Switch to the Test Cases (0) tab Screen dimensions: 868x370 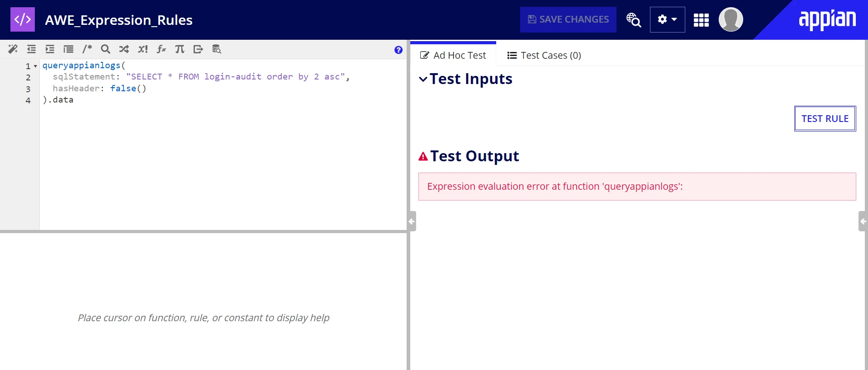click(x=544, y=55)
